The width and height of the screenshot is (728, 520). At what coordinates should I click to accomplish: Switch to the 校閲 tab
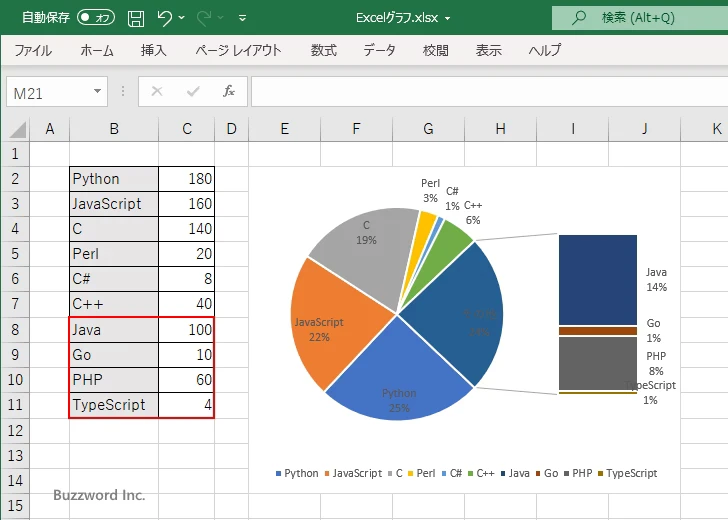coord(436,50)
